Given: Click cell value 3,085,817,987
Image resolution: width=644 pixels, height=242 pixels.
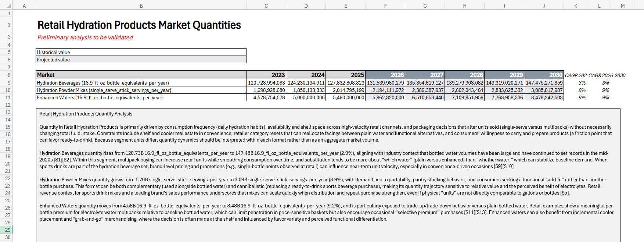Looking at the screenshot, I should pyautogui.click(x=544, y=90).
